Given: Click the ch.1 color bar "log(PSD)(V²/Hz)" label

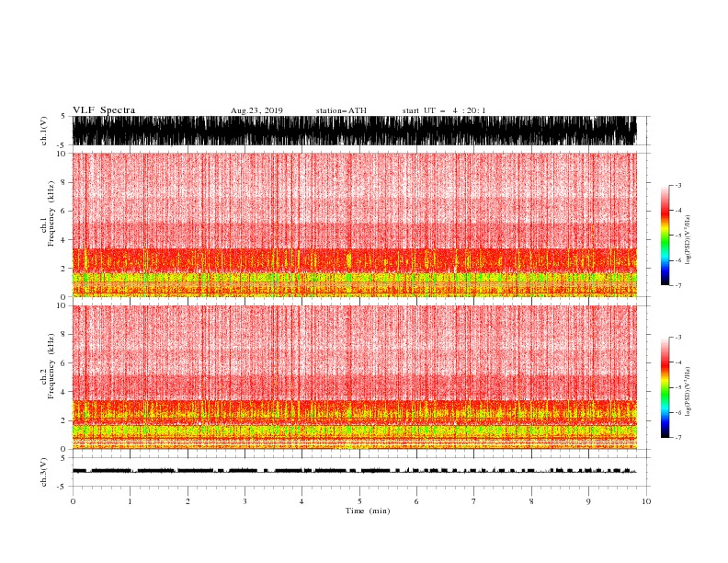Looking at the screenshot, I should [x=688, y=240].
